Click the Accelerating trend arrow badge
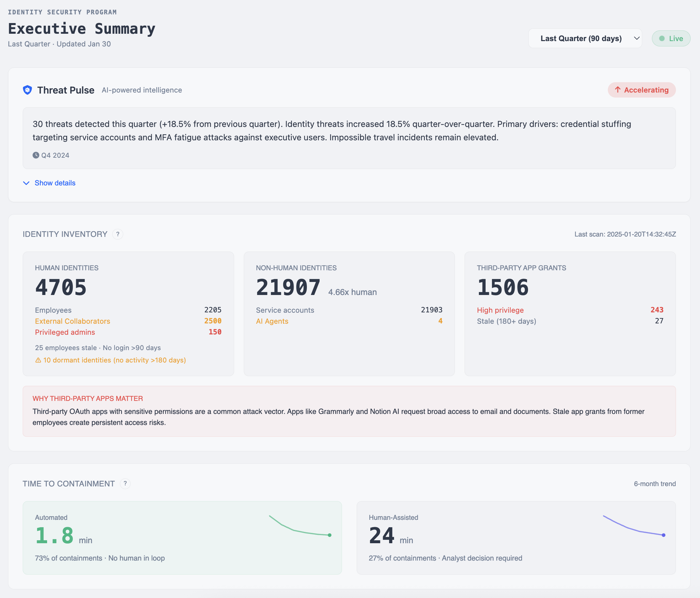The width and height of the screenshot is (700, 598). coord(642,90)
